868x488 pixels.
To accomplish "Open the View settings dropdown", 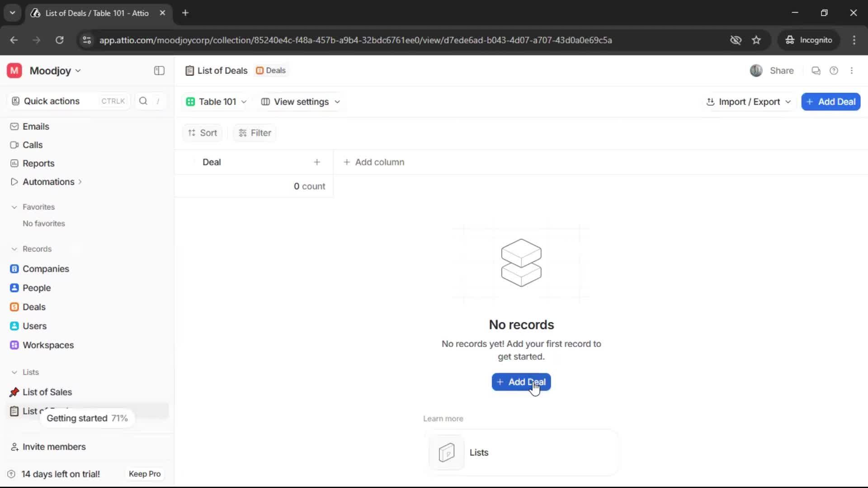I will (301, 102).
